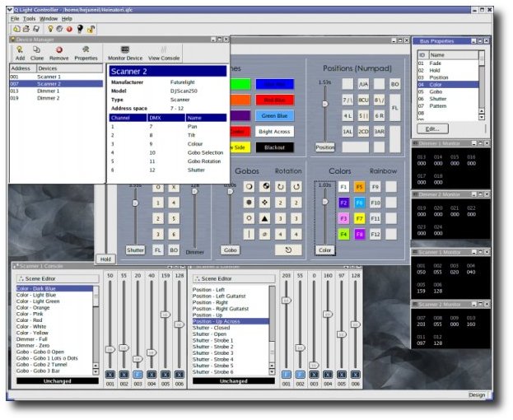Click the Blackout chase button
This screenshot has height=420, width=513.
pyautogui.click(x=274, y=147)
